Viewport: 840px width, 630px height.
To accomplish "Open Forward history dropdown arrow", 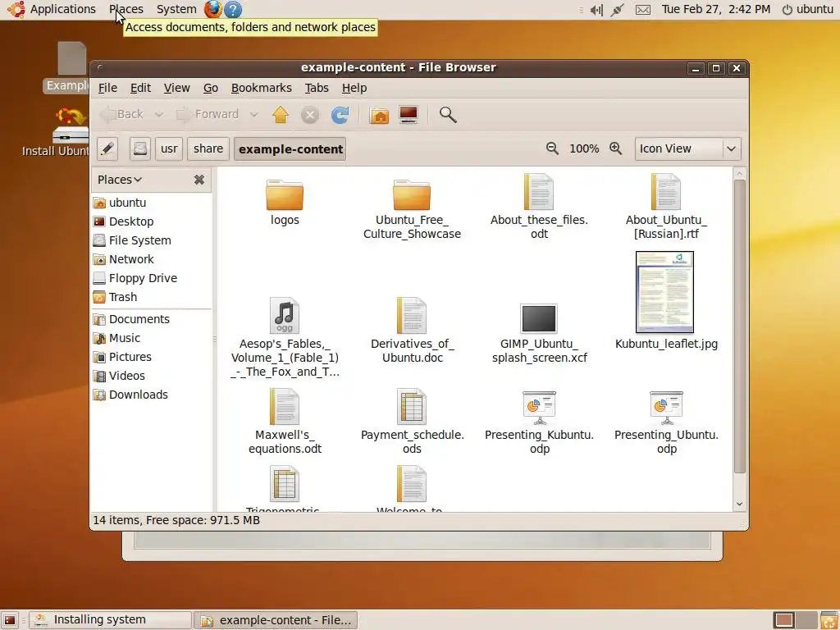I will [x=254, y=115].
